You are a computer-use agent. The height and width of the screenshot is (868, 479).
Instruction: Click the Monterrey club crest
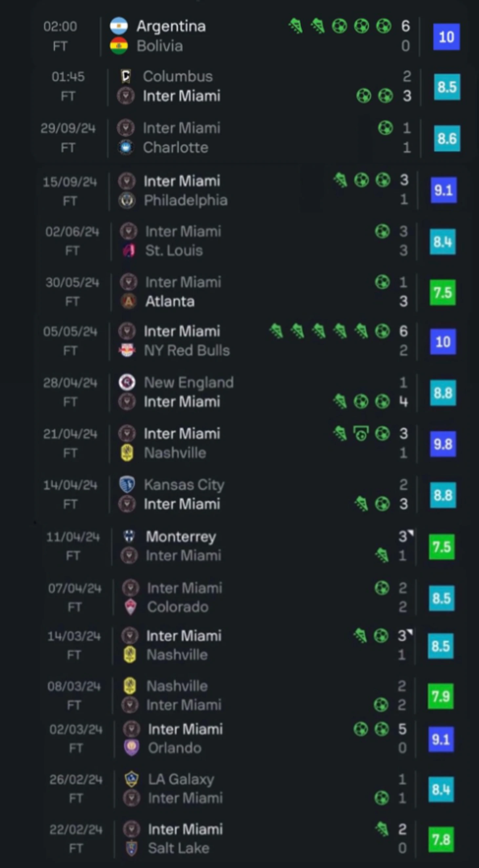click(x=129, y=536)
